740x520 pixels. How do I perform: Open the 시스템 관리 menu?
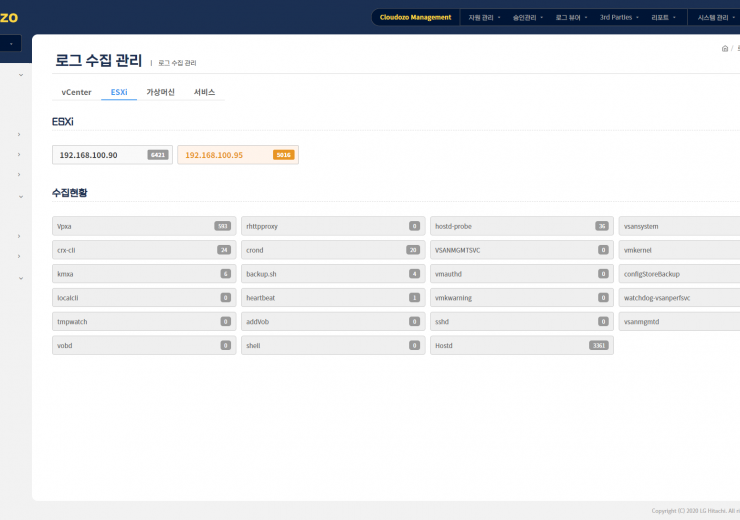tap(717, 17)
